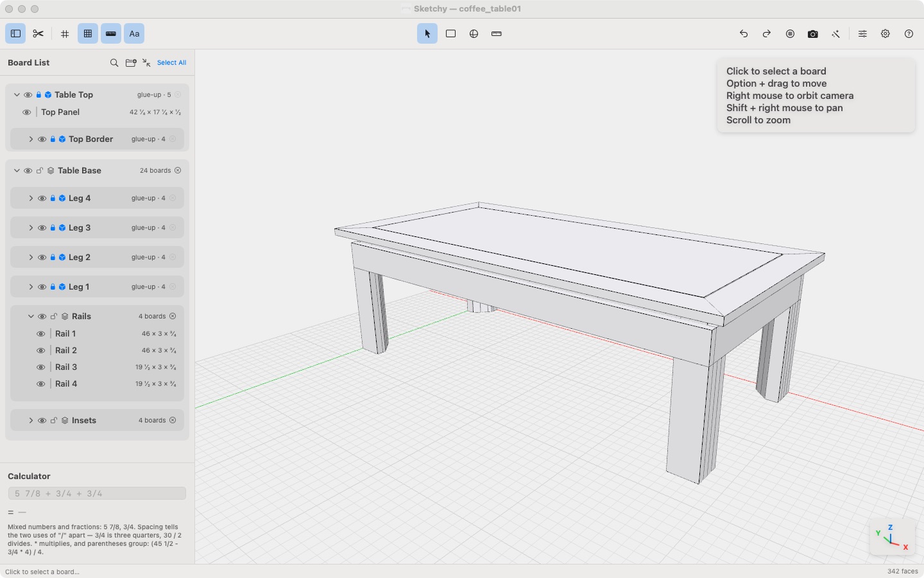Image resolution: width=924 pixels, height=578 pixels.
Task: Remove the Rails group with its X button
Action: point(173,316)
